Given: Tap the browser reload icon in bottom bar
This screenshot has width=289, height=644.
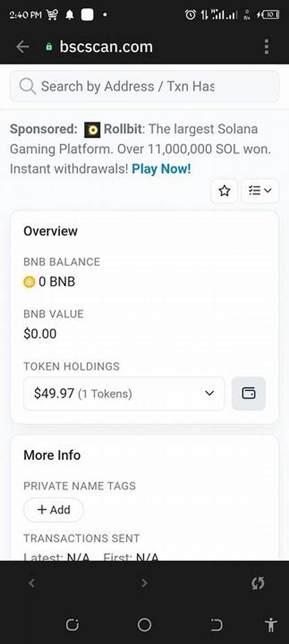Looking at the screenshot, I should coord(258,583).
